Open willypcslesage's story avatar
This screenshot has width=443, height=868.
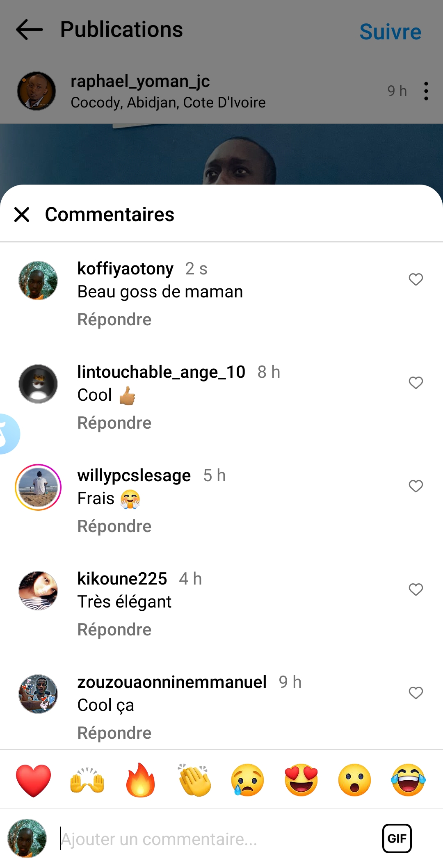38,487
